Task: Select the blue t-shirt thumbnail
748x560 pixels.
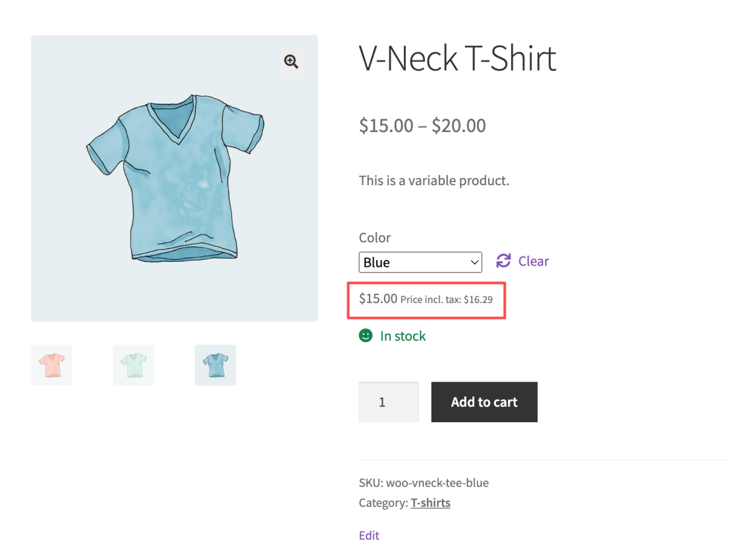Action: point(215,365)
